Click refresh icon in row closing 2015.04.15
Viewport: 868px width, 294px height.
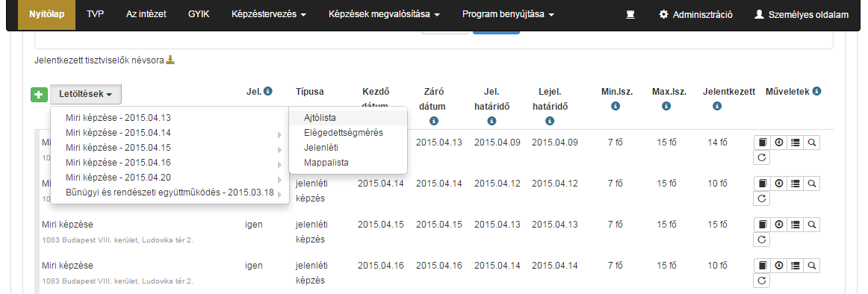tap(762, 240)
